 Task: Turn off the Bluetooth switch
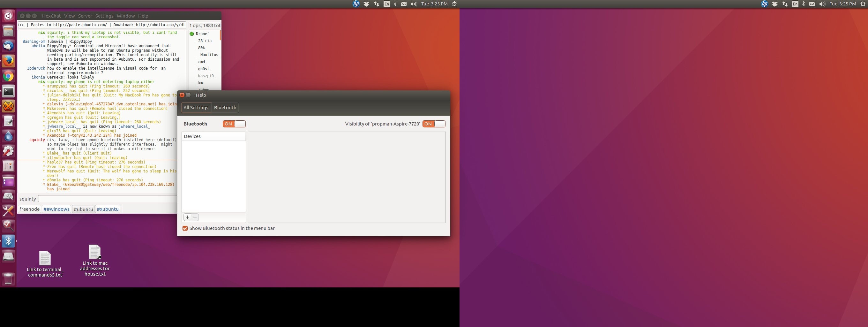click(234, 124)
